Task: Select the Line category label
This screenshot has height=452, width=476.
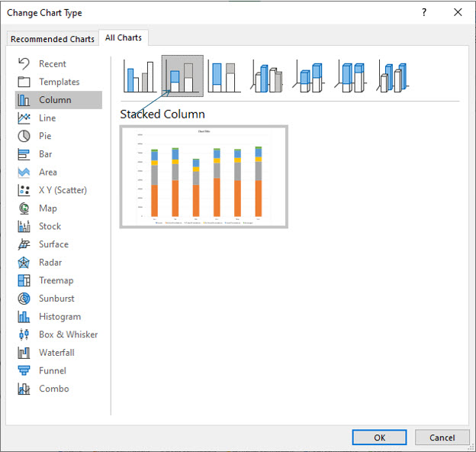Action: click(x=47, y=118)
